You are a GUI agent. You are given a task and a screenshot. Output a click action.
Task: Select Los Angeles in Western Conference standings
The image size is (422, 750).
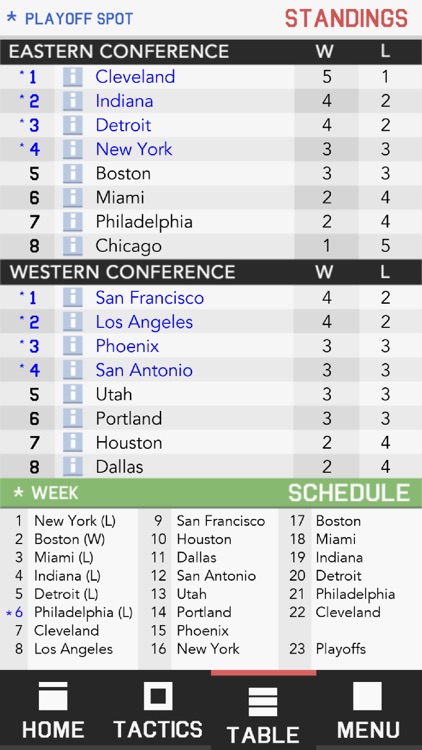pos(144,322)
